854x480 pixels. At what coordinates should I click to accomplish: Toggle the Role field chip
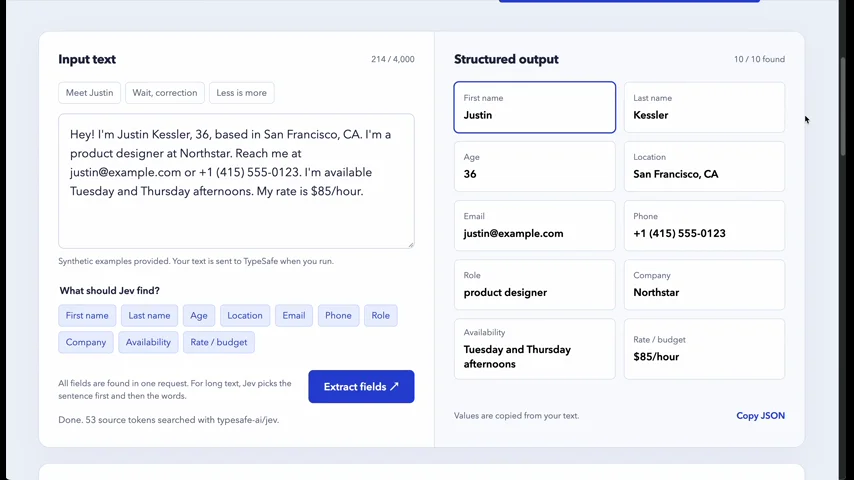pos(380,315)
